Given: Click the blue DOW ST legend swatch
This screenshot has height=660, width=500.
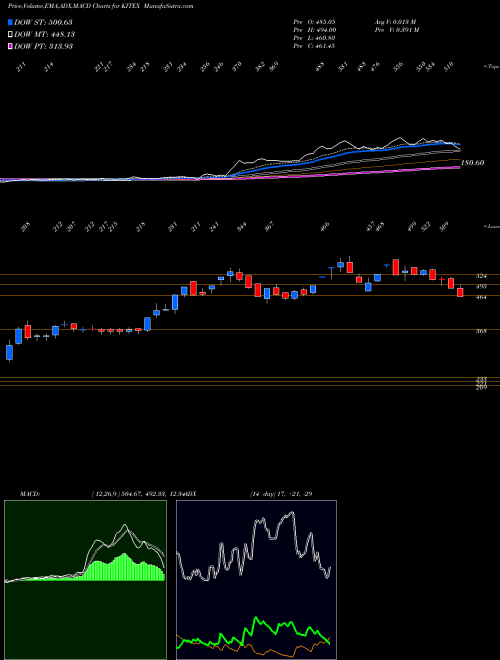Looking at the screenshot, I should tap(10, 22).
